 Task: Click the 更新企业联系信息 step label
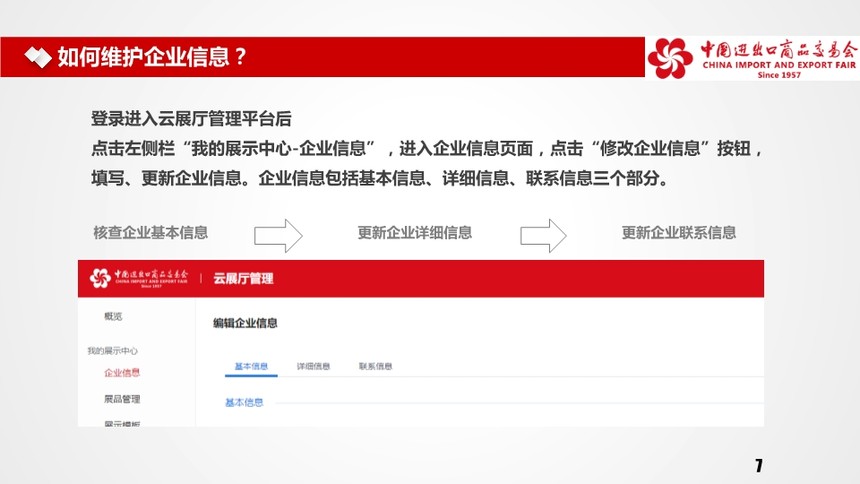(x=678, y=233)
